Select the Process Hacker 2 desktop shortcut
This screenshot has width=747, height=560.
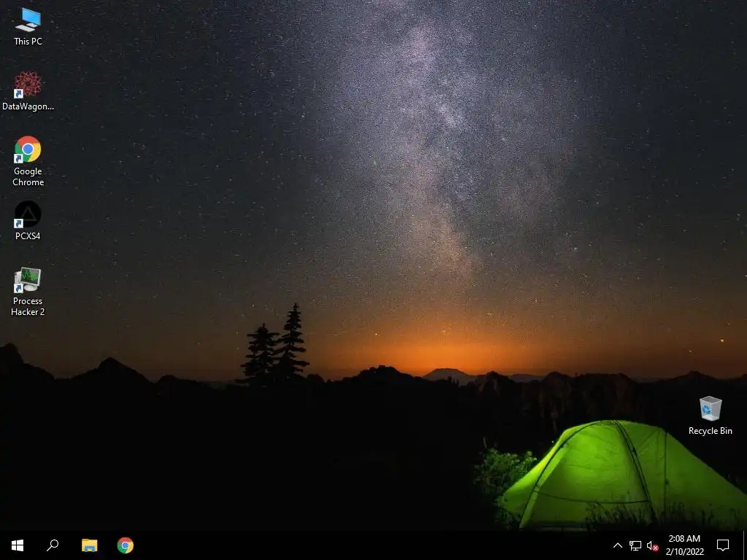[28, 292]
